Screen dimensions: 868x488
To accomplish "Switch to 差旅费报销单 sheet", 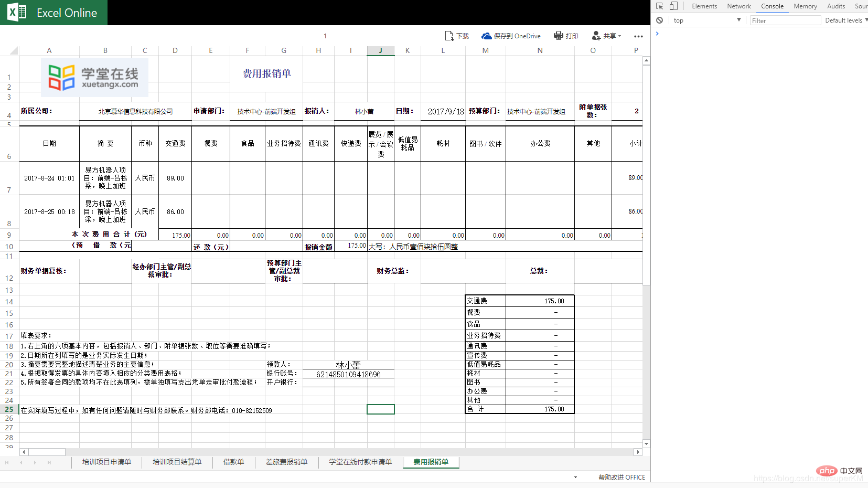I will [x=286, y=462].
